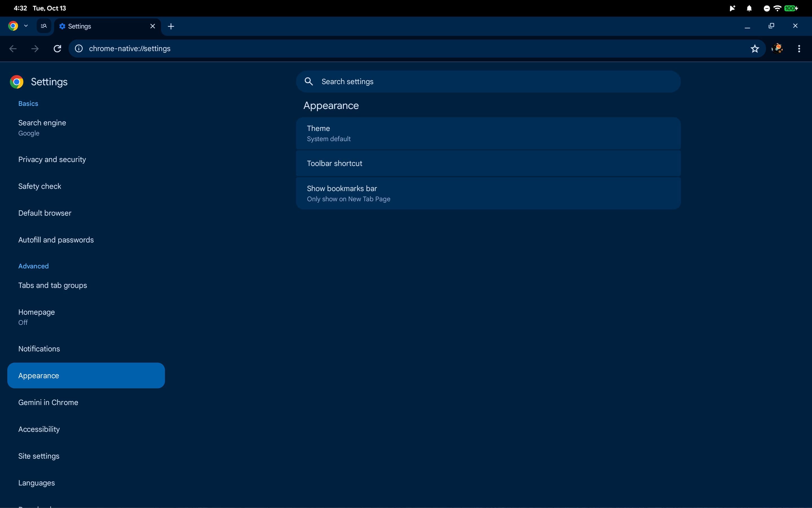Viewport: 812px width, 508px height.
Task: Go to Privacy and security
Action: [x=86, y=159]
